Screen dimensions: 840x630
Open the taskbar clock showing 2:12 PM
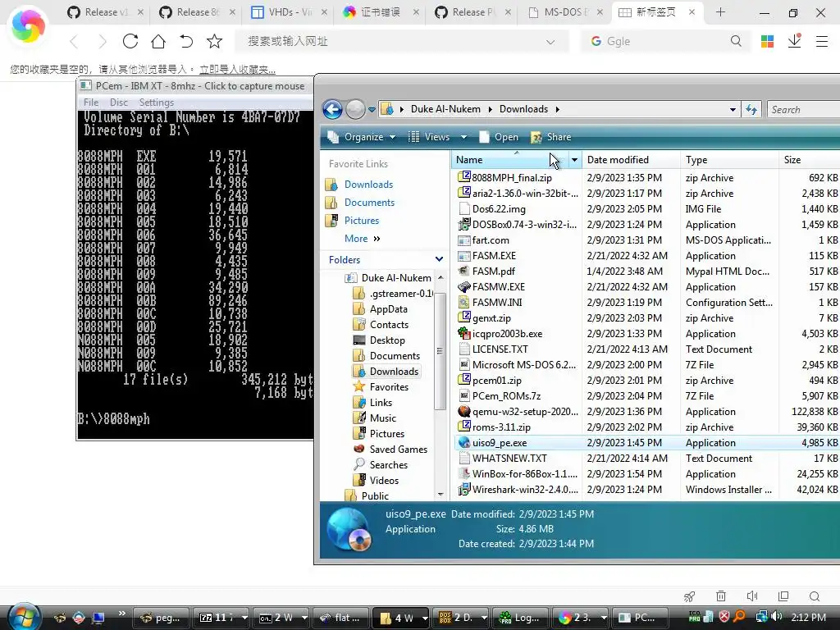coord(808,617)
